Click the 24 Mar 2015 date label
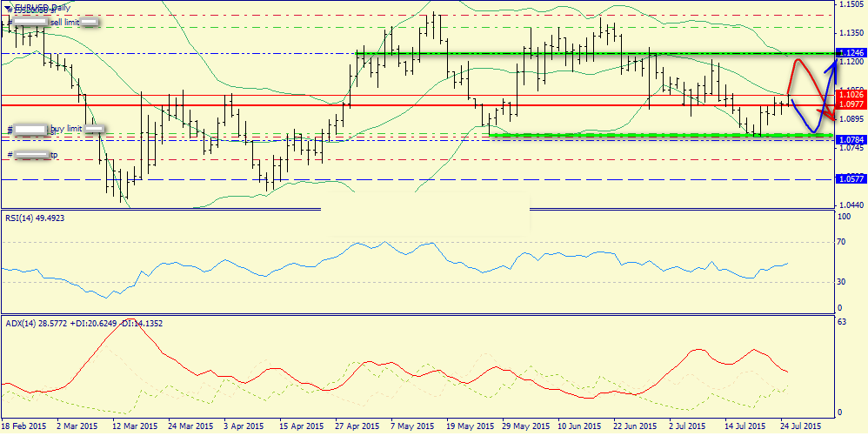Screen dimensions: 868x436 [190, 426]
